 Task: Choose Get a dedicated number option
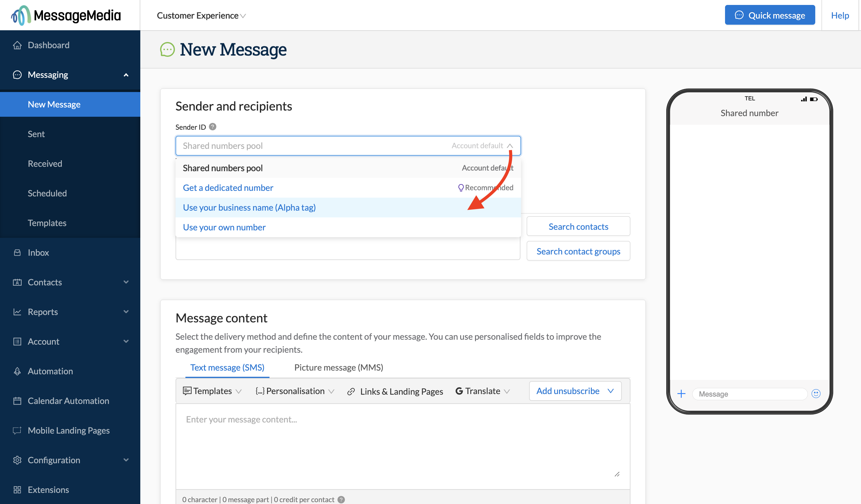[348, 187]
